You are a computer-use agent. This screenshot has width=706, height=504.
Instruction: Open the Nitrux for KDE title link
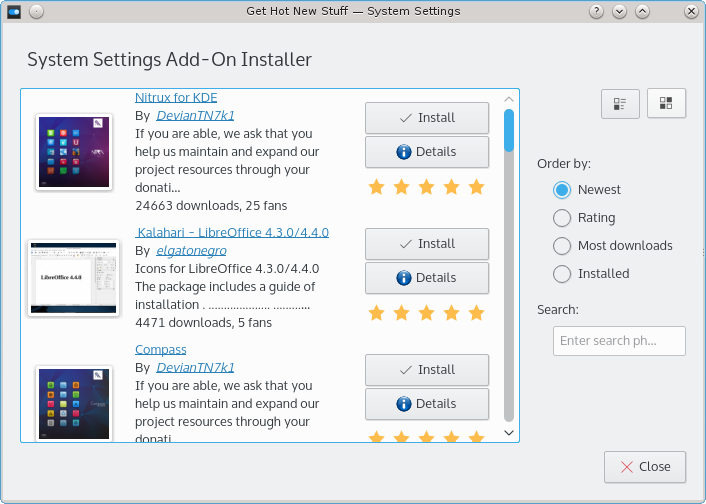(176, 97)
